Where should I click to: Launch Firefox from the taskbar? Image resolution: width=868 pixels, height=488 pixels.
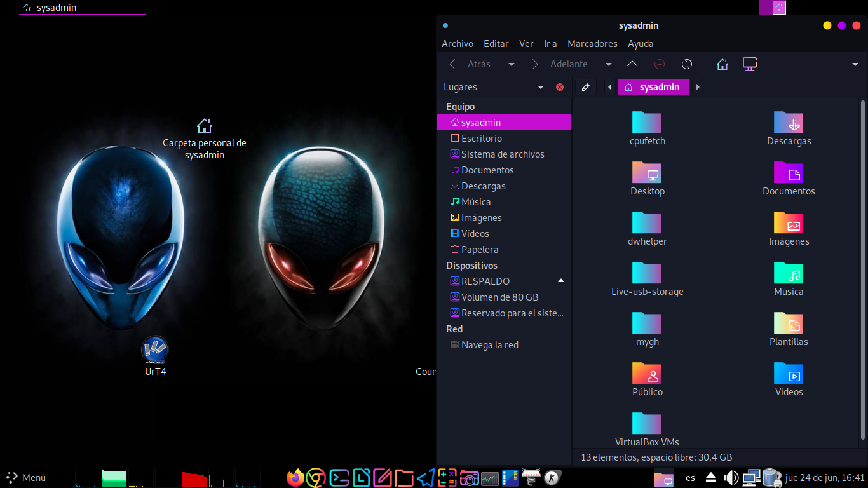pos(295,477)
